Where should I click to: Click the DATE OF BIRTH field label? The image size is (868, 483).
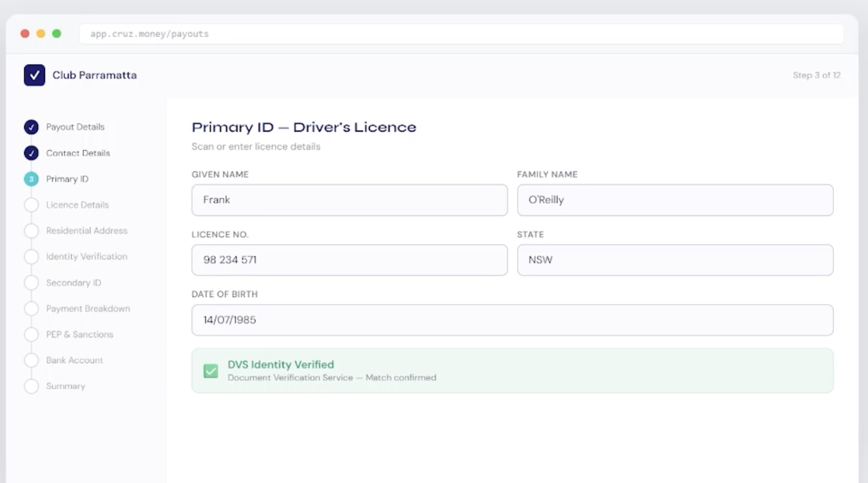coord(224,294)
